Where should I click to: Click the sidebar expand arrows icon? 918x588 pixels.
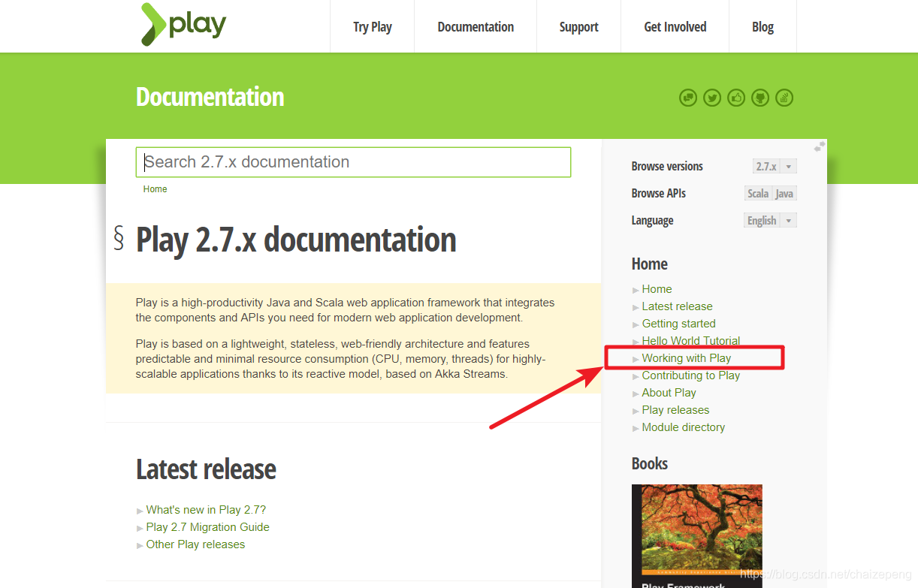click(820, 146)
